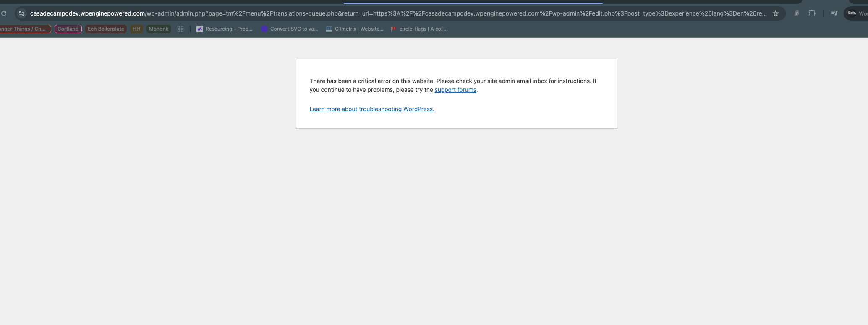The width and height of the screenshot is (868, 325).
Task: Open the Stranger Things bookmark group
Action: pyautogui.click(x=24, y=29)
